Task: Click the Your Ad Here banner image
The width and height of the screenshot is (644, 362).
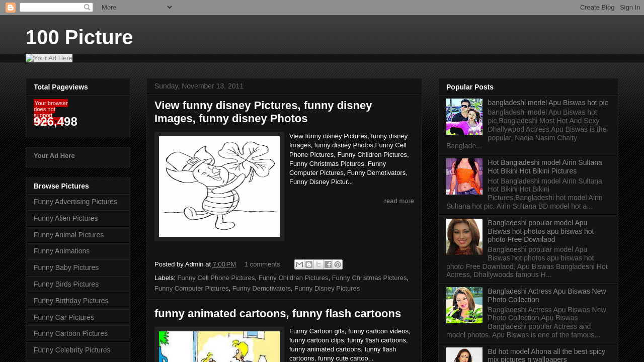Action: pos(49,58)
